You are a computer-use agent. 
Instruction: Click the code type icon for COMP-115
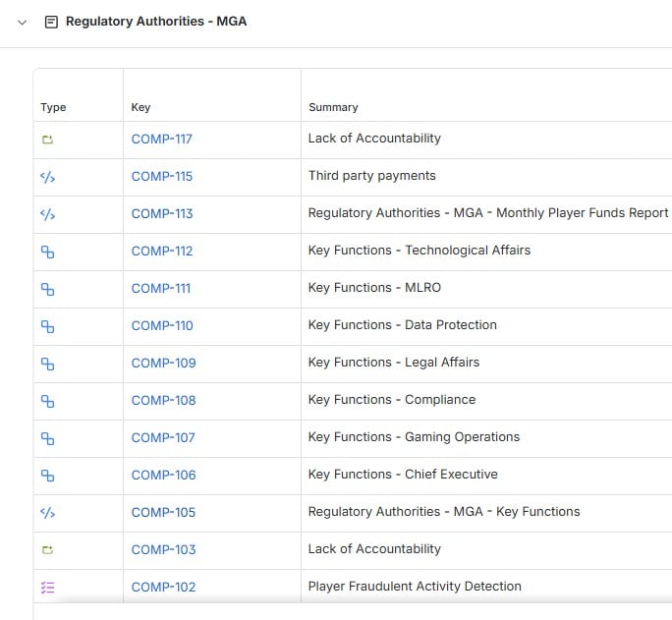[47, 177]
